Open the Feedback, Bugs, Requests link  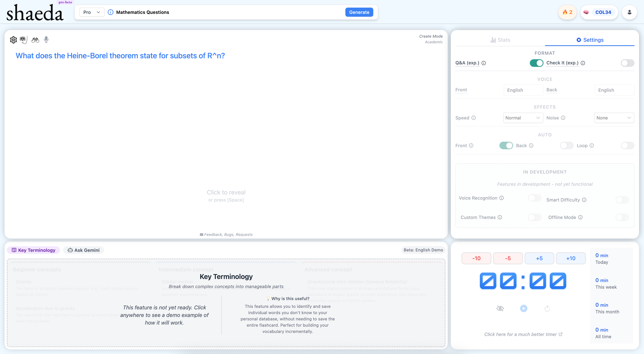[x=226, y=235]
